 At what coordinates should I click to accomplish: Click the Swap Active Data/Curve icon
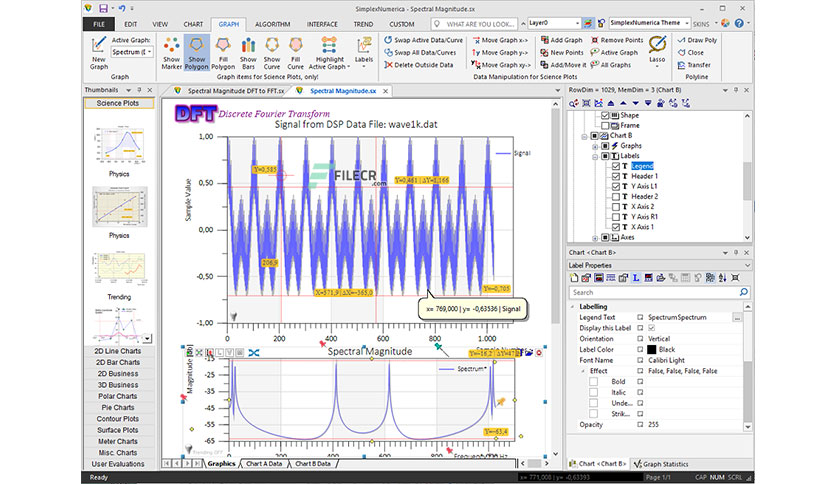click(388, 40)
